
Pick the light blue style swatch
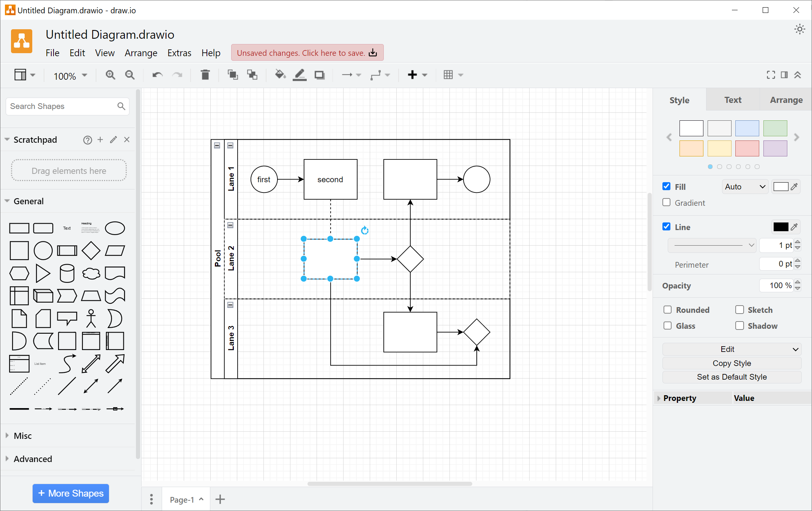[x=747, y=128]
